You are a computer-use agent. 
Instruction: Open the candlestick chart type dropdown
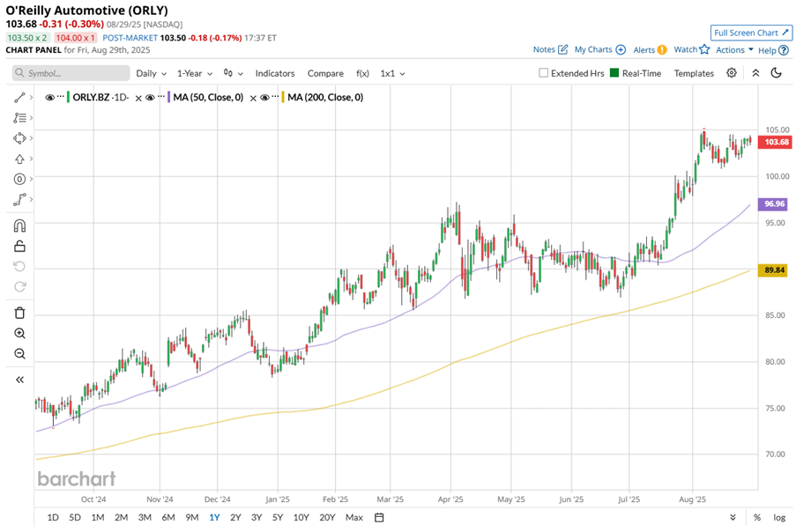coord(233,73)
